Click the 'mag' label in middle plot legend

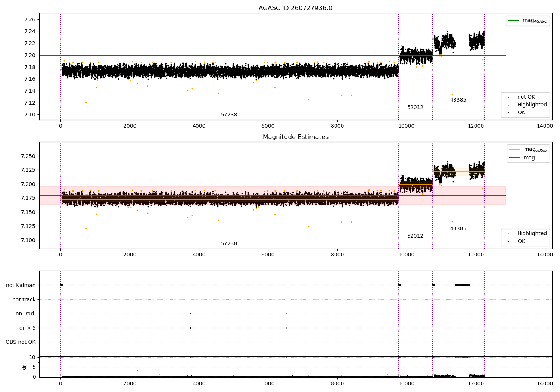[x=529, y=158]
